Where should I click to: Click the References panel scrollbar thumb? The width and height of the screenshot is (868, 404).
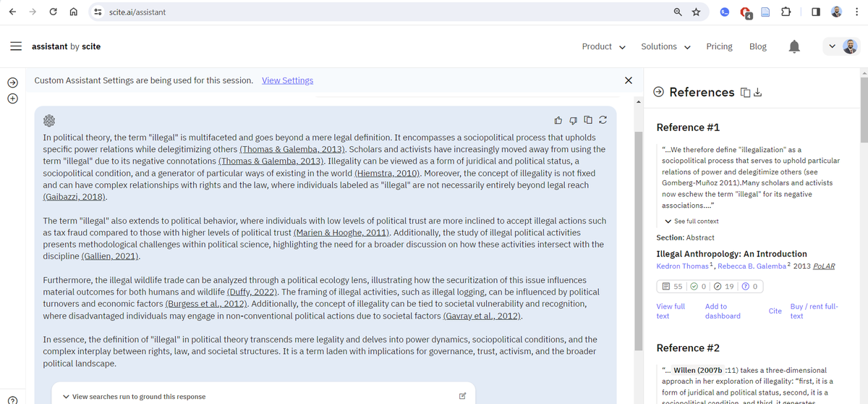click(864, 109)
